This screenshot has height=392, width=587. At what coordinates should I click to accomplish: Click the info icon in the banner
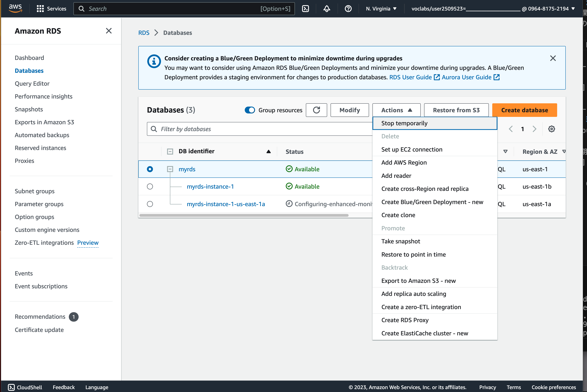pyautogui.click(x=154, y=61)
